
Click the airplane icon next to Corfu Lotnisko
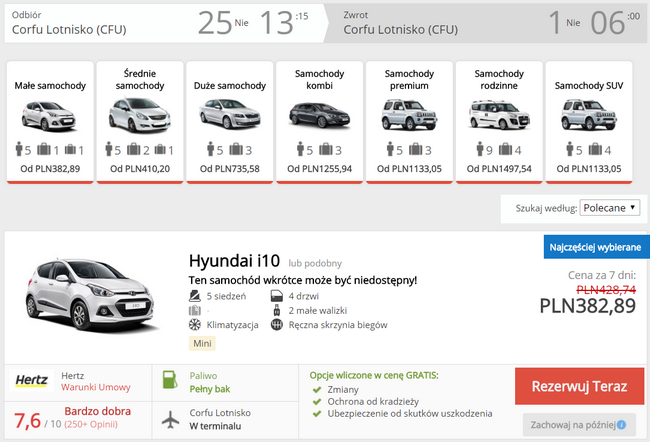pos(170,420)
